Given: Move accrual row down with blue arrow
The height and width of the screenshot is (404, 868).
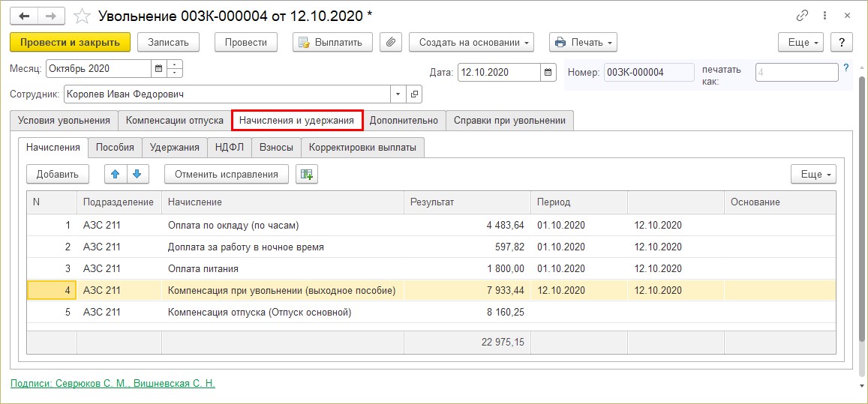Looking at the screenshot, I should [x=138, y=175].
